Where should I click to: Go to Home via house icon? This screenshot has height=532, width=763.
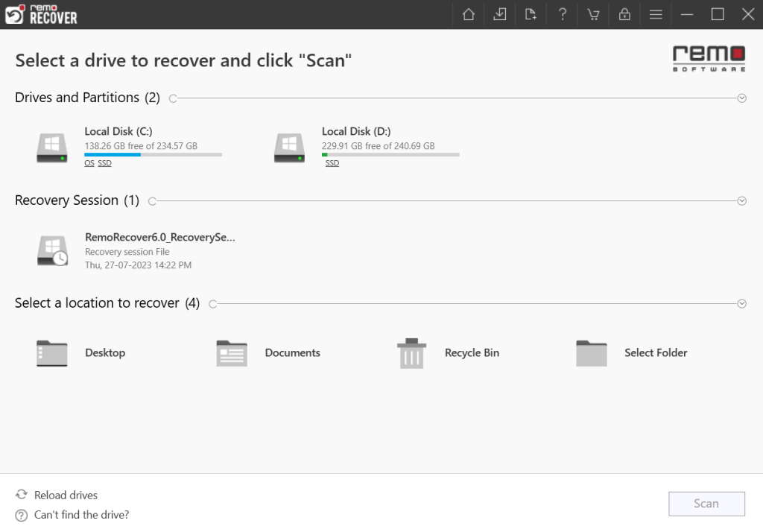coord(468,14)
